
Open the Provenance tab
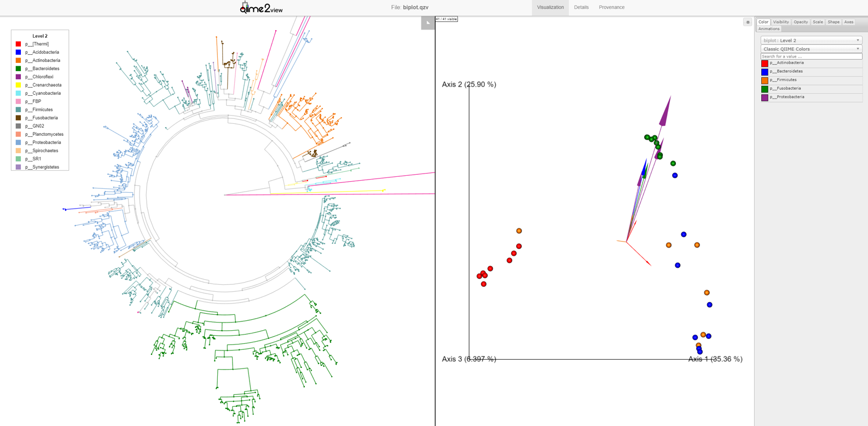point(611,8)
